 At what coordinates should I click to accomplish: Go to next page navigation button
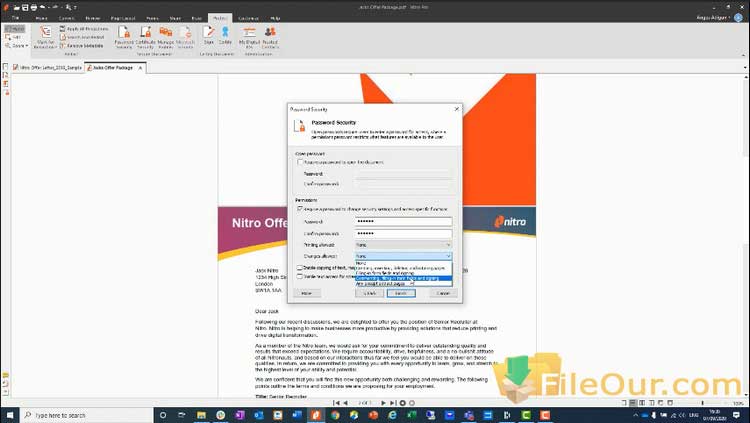coord(383,403)
